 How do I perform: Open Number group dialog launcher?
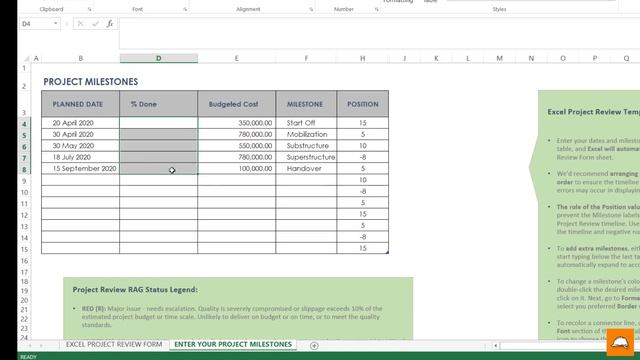(376, 9)
